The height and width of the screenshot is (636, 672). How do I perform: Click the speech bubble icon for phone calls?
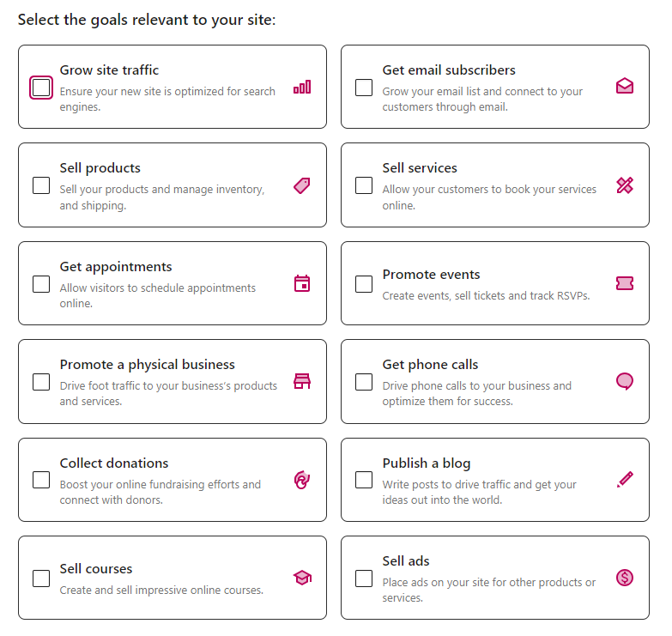pyautogui.click(x=625, y=381)
